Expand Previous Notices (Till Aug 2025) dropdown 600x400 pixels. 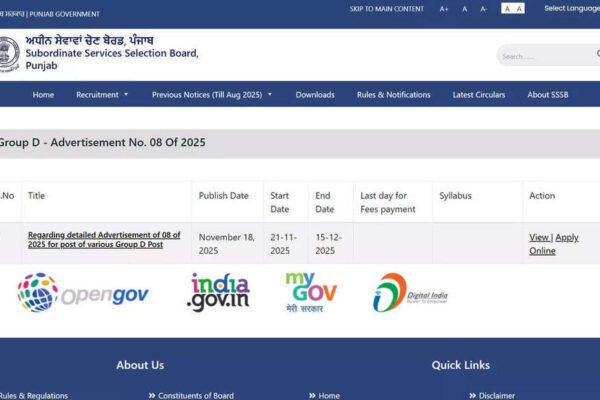point(212,95)
